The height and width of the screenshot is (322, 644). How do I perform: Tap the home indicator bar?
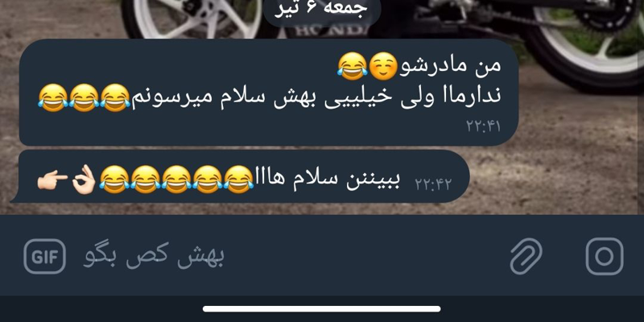321,308
